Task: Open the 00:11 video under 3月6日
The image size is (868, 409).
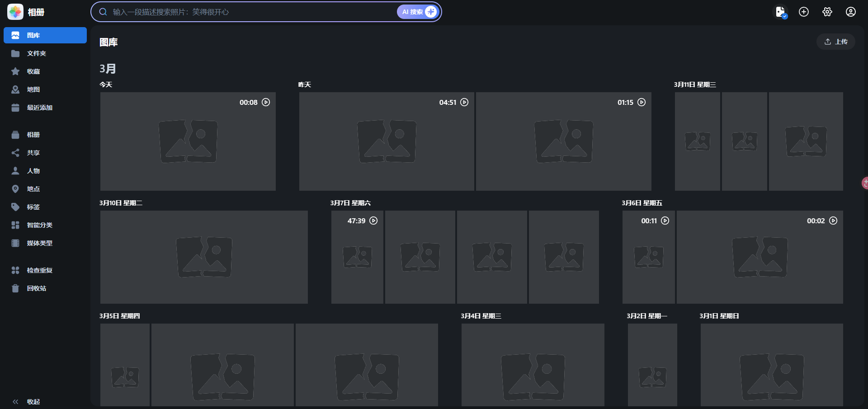Action: [x=649, y=257]
